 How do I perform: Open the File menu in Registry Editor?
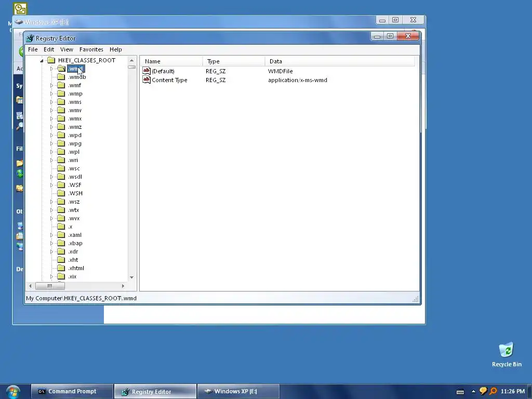click(x=33, y=49)
